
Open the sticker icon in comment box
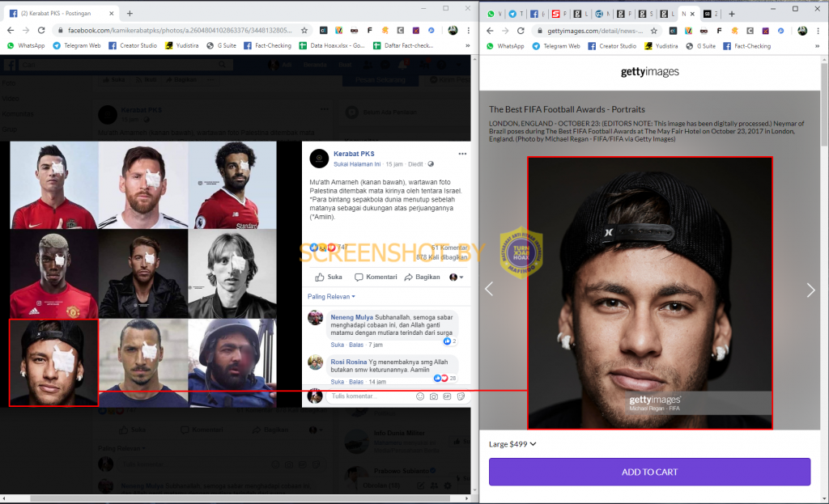(461, 396)
